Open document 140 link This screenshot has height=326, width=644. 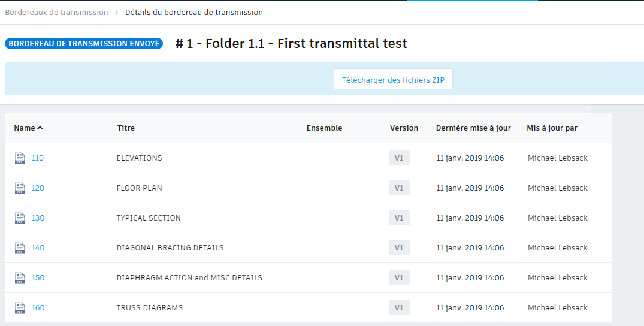click(38, 248)
